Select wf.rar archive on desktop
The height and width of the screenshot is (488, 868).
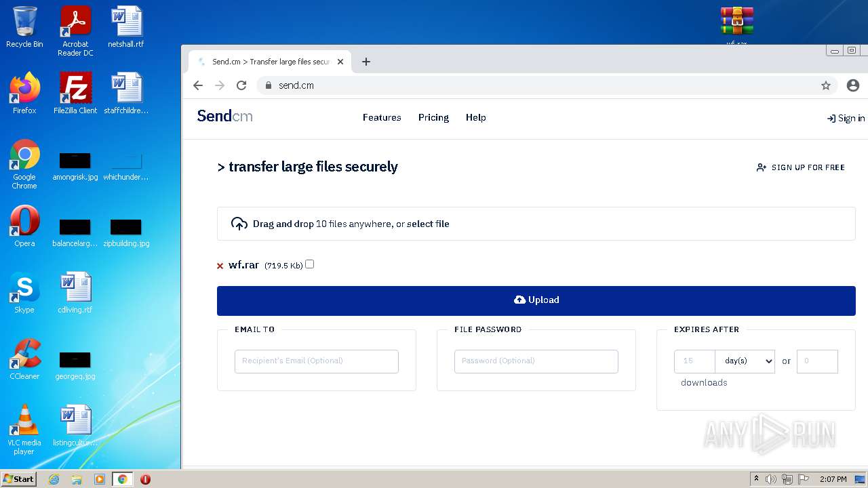pos(737,26)
